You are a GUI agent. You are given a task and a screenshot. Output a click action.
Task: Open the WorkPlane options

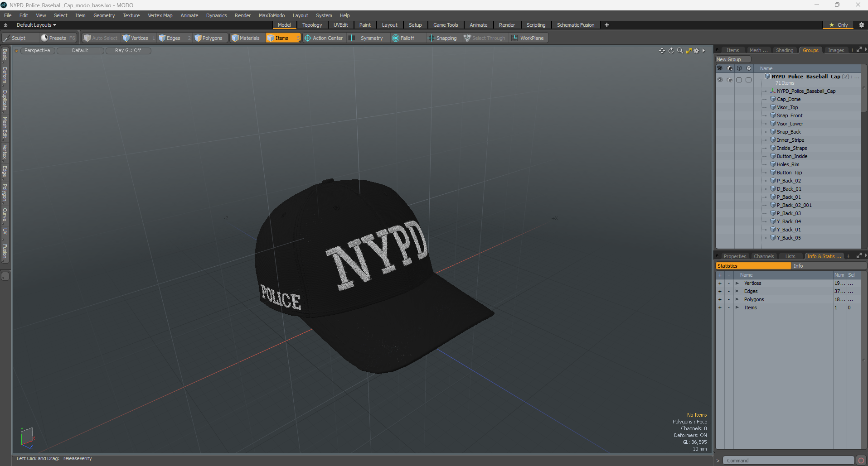click(528, 38)
